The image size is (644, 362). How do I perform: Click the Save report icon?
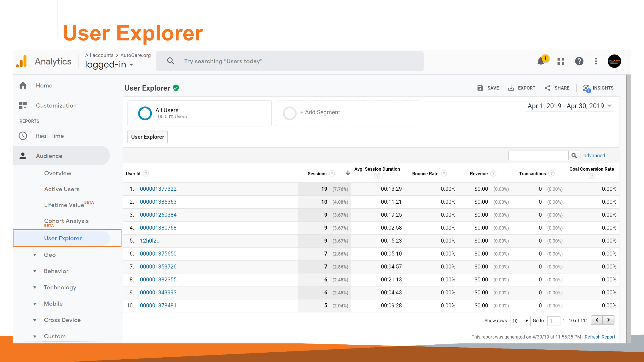480,88
